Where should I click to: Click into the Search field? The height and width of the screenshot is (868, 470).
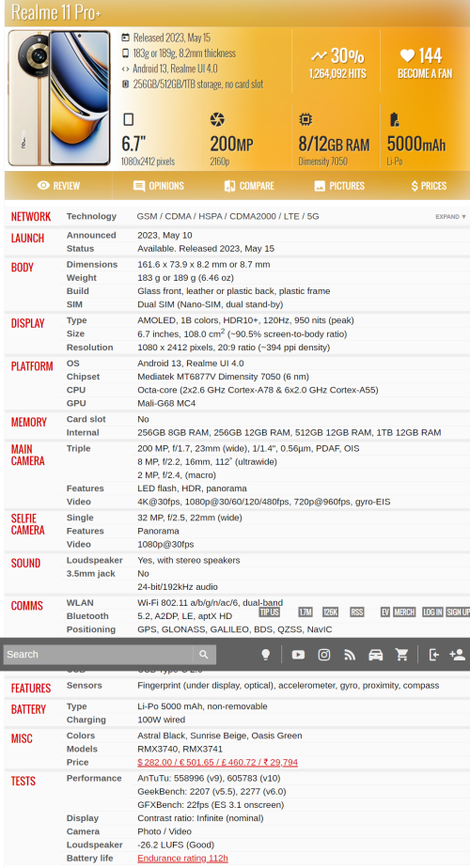98,655
